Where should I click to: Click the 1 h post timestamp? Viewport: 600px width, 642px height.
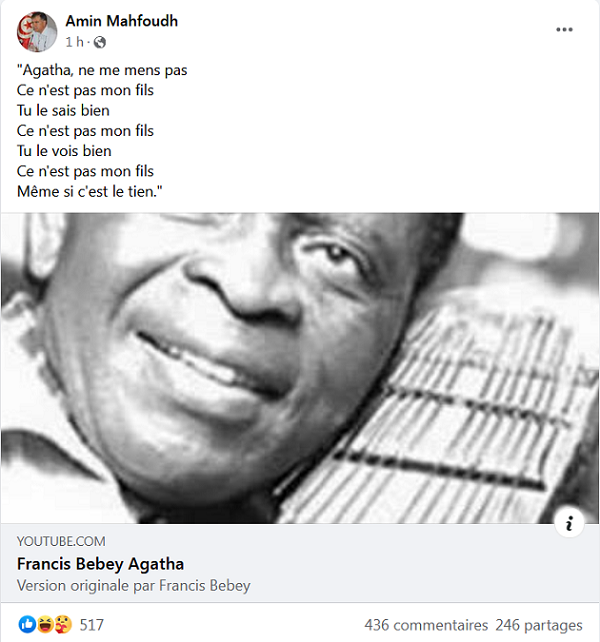click(x=75, y=42)
